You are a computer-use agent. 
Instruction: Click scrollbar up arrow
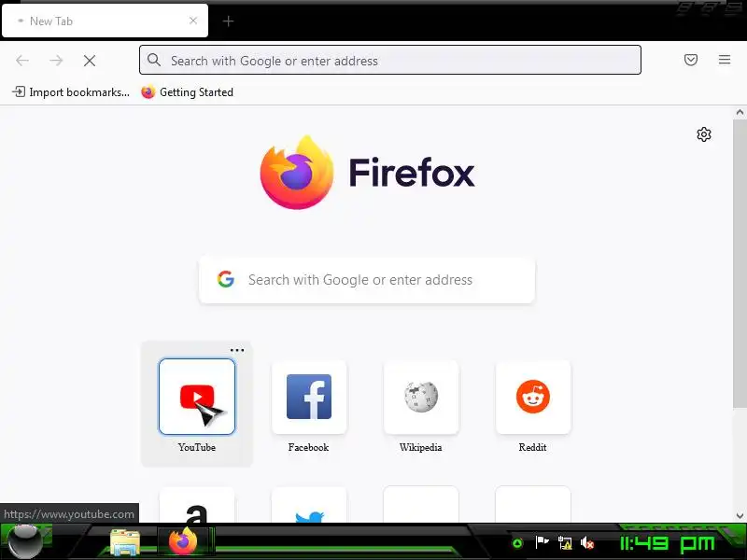click(740, 112)
